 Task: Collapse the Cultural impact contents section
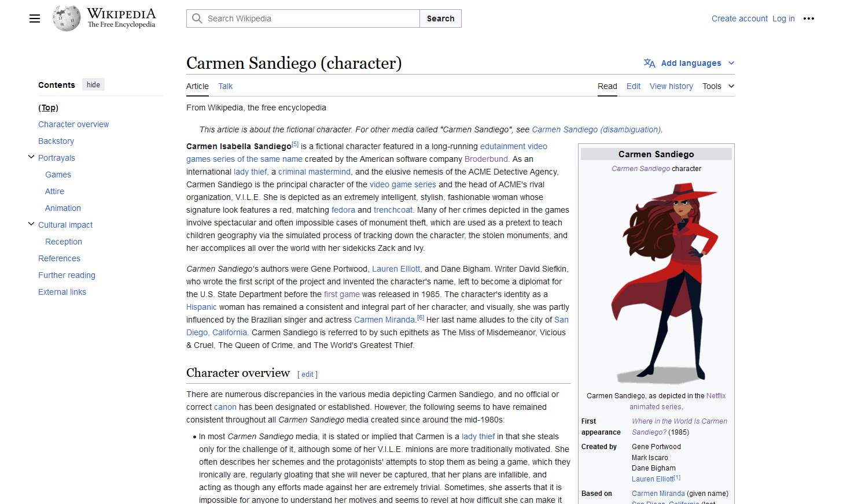coord(31,224)
